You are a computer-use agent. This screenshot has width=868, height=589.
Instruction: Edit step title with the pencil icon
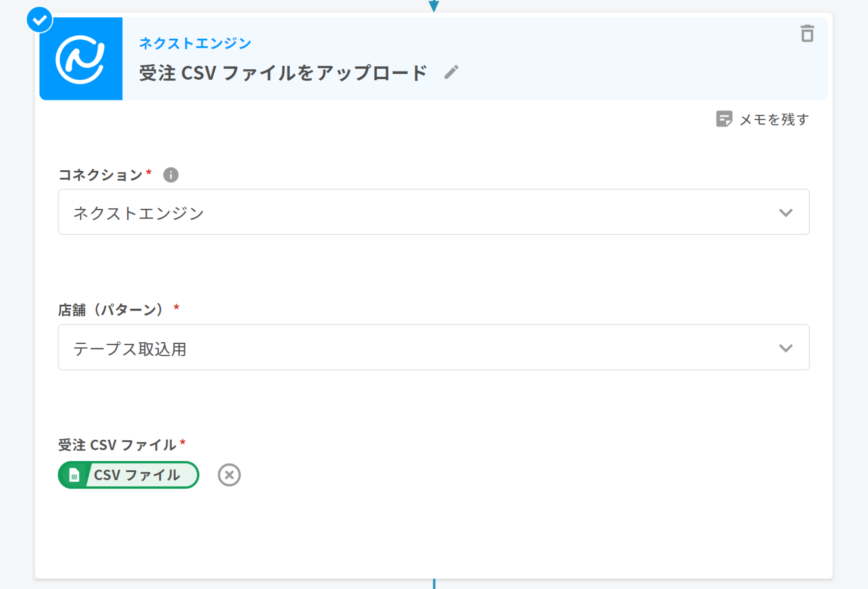click(451, 72)
